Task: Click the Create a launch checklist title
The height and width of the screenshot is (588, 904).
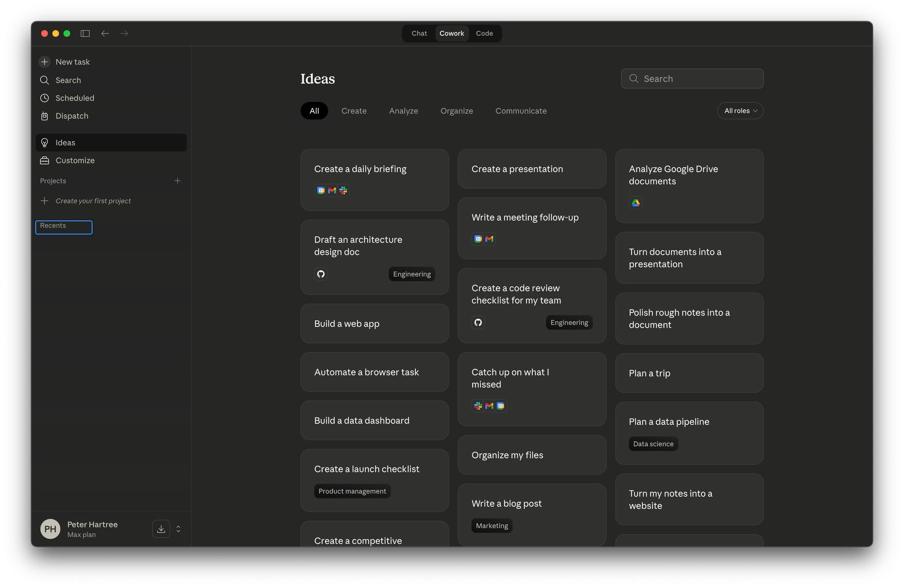Action: point(367,469)
